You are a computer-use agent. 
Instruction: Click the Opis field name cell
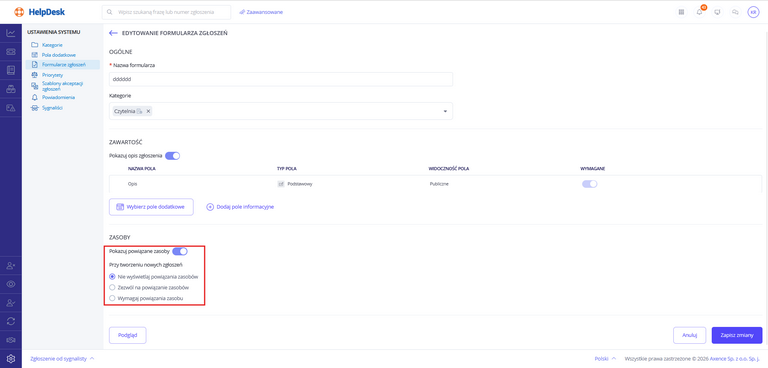tap(133, 184)
